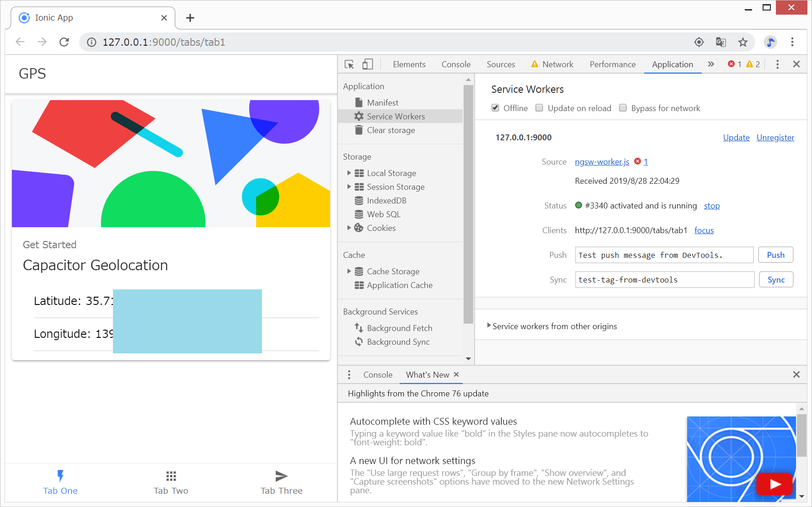
Task: Open the DevTools three-dot customize menu
Action: 777,64
